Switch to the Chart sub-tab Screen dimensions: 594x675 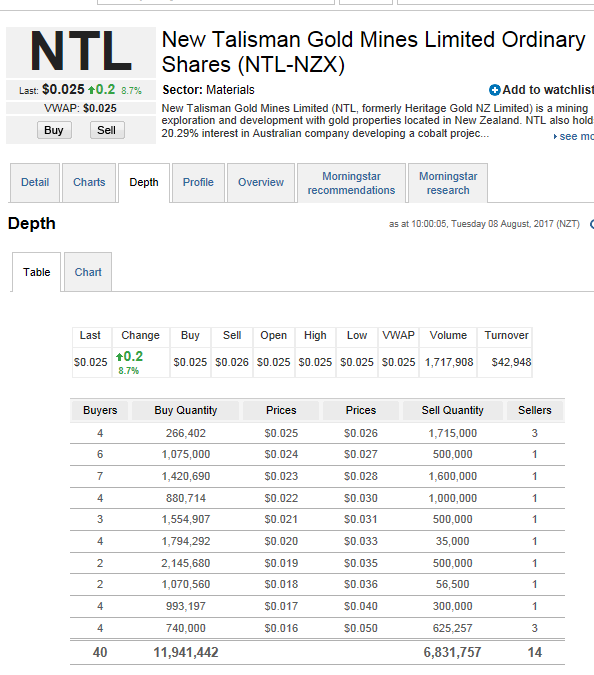coord(88,272)
